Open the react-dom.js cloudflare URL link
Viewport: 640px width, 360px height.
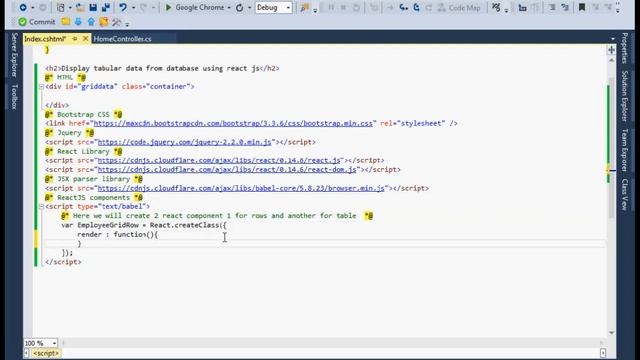coord(227,169)
